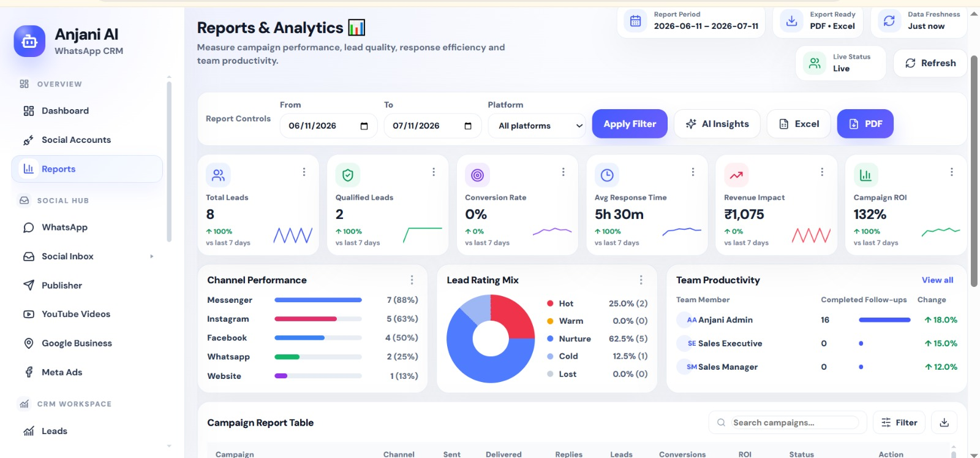Open the campaign table Filter button
The height and width of the screenshot is (458, 980).
click(899, 422)
